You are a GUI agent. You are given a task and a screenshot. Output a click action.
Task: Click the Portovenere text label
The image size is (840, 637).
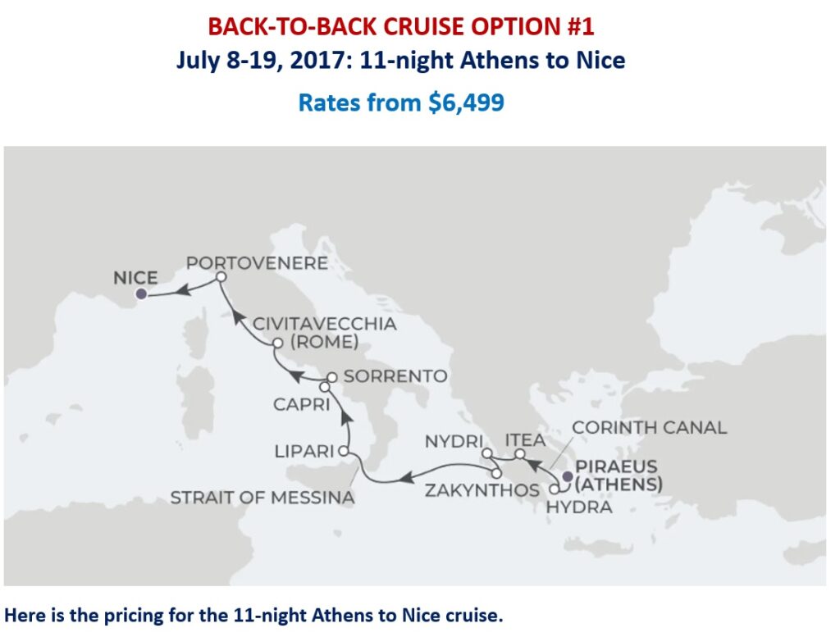point(257,263)
